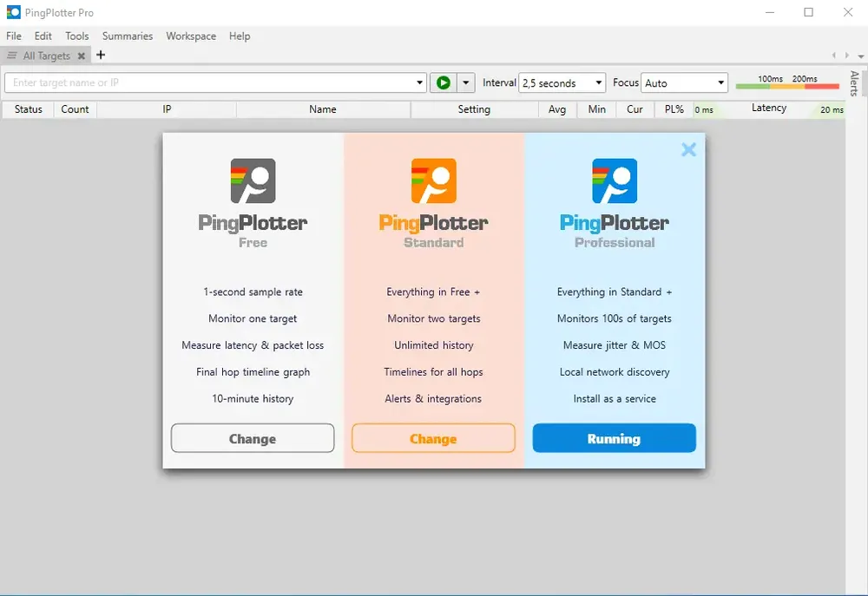
Task: Sort by the Setting column header
Action: click(474, 109)
